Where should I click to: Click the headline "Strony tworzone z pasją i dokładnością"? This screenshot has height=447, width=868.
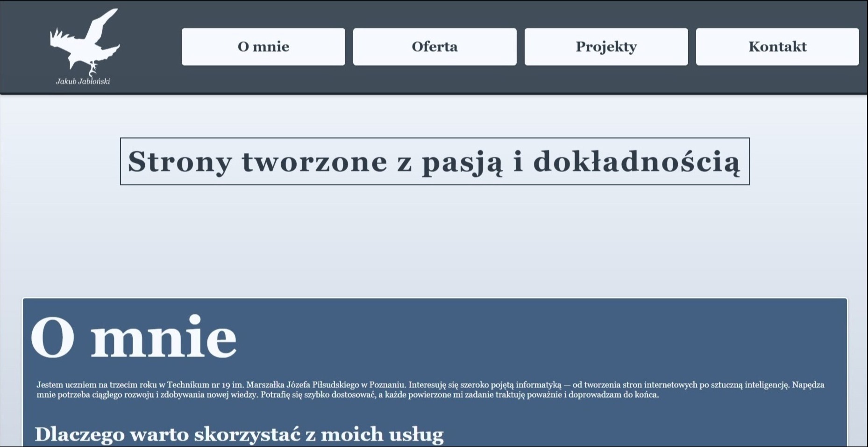[x=434, y=161]
